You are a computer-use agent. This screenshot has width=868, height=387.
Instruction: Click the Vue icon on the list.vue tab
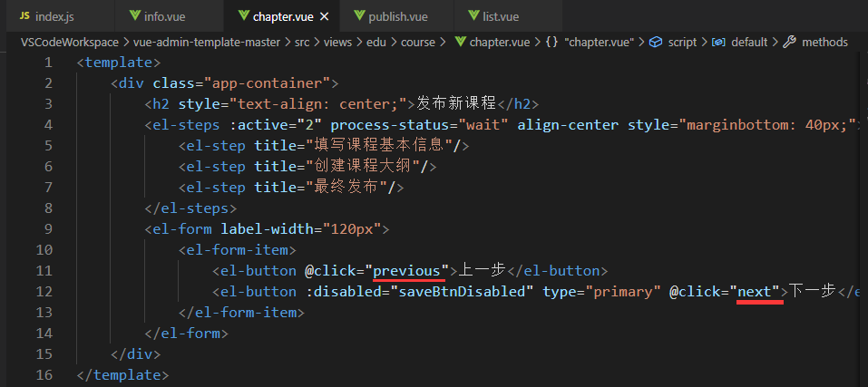pyautogui.click(x=473, y=15)
